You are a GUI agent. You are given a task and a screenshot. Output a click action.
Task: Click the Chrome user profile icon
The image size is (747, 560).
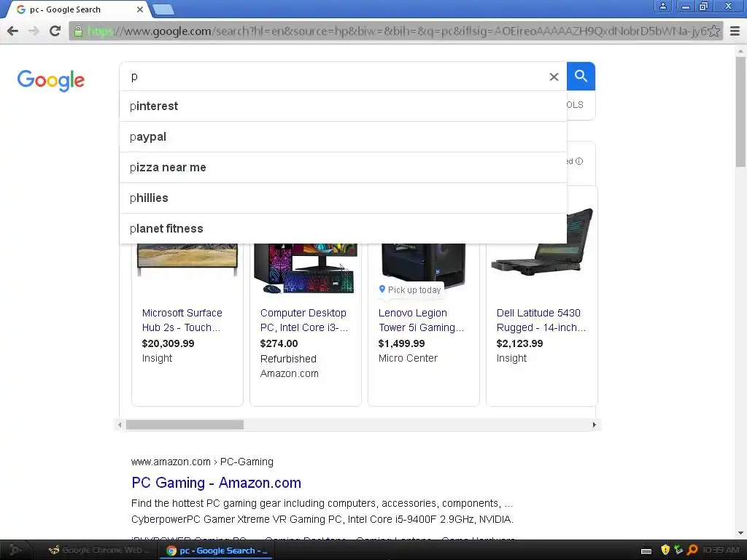point(662,6)
